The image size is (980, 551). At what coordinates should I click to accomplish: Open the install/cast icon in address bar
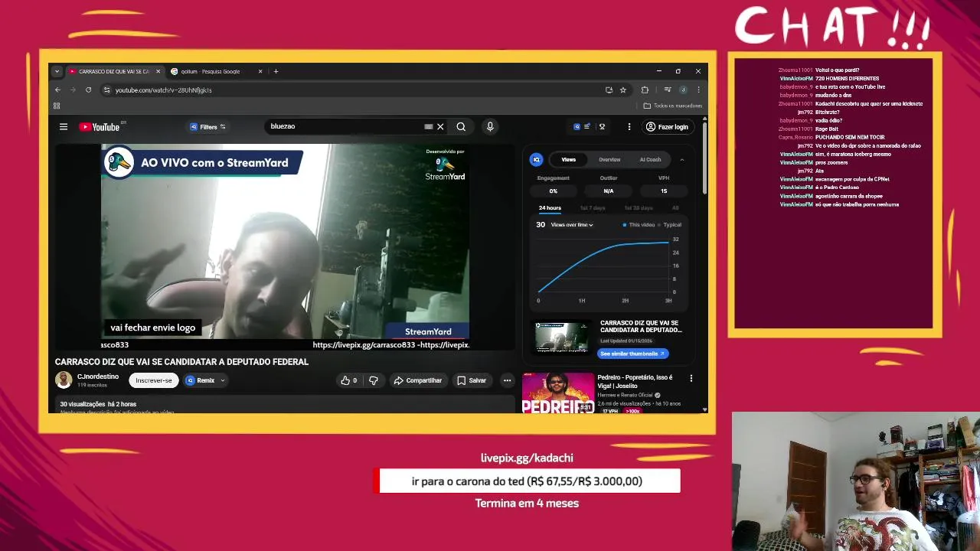(609, 90)
